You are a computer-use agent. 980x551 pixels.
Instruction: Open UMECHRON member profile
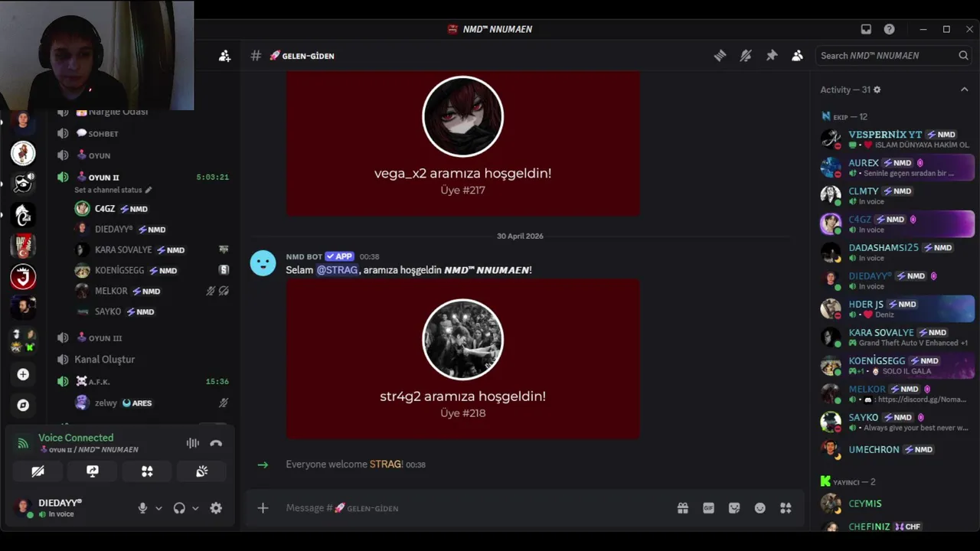coord(895,449)
